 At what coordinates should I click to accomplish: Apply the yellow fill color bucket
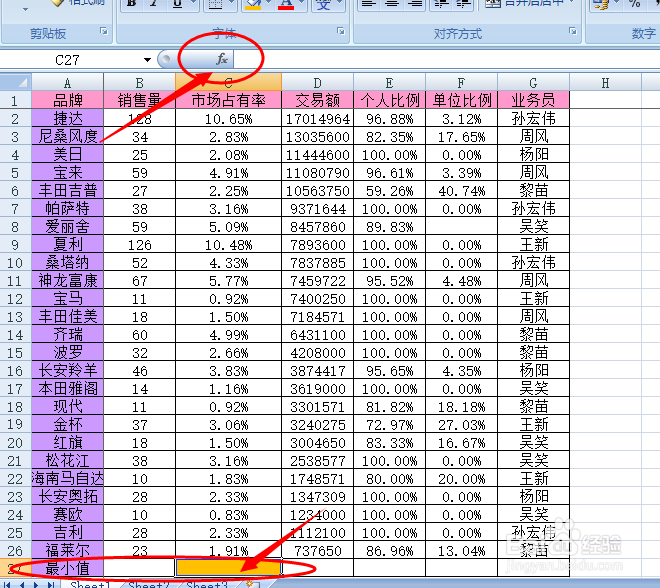(x=253, y=4)
